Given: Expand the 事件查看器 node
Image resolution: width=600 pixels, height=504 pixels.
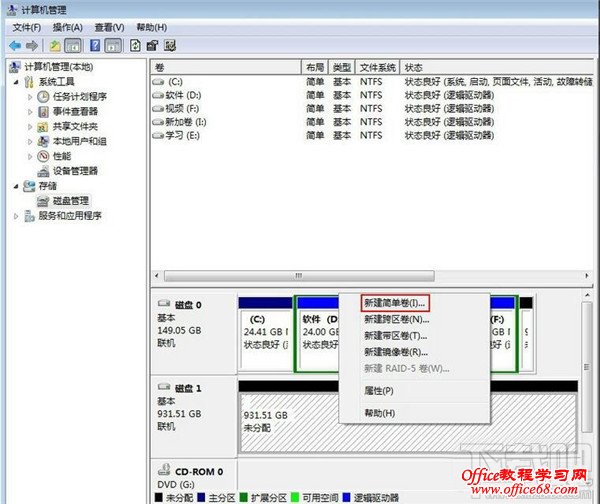Looking at the screenshot, I should (30, 112).
